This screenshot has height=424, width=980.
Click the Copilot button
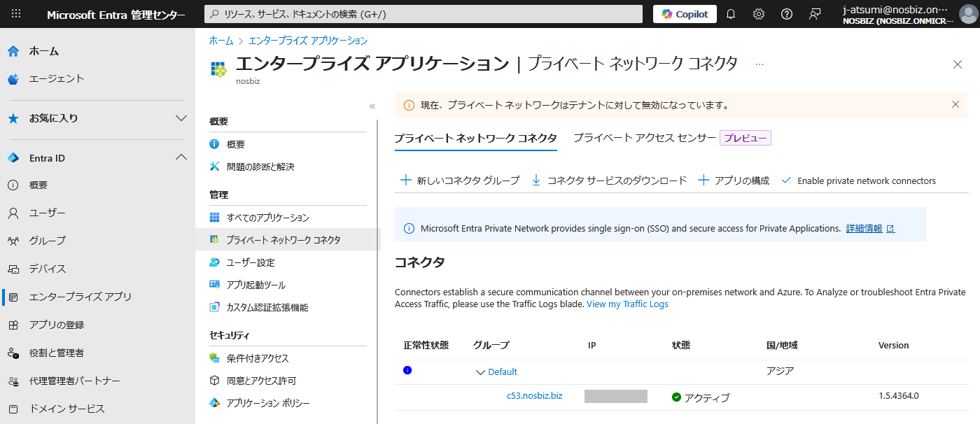click(685, 14)
